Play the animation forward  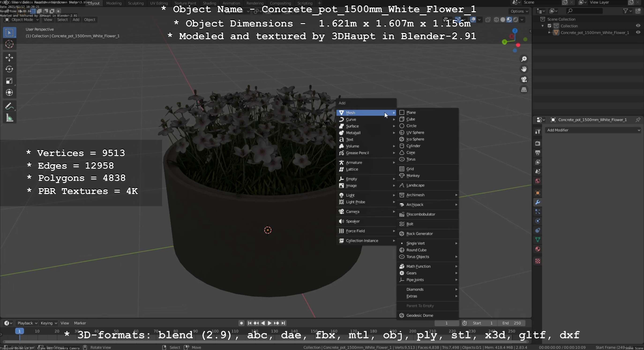pos(270,323)
